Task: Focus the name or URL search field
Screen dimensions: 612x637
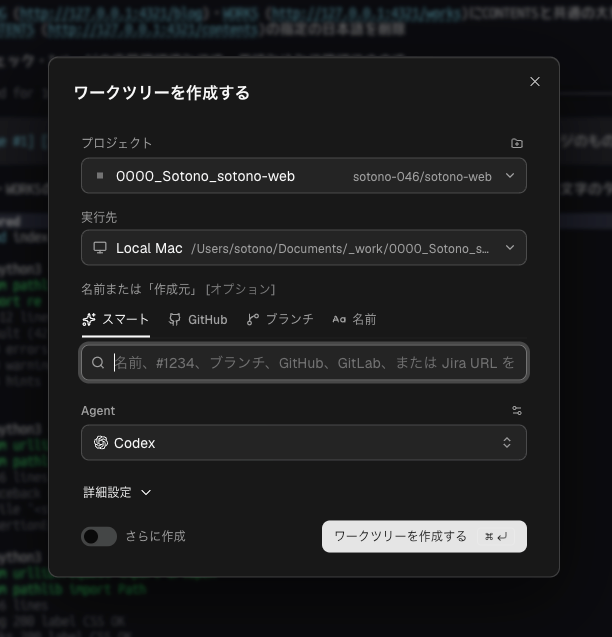Action: click(x=304, y=362)
